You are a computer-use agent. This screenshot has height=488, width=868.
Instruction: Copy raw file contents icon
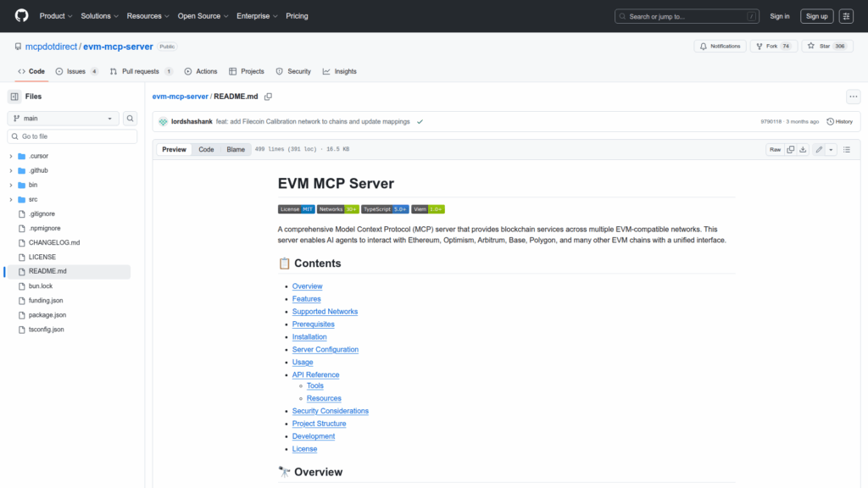coord(791,150)
